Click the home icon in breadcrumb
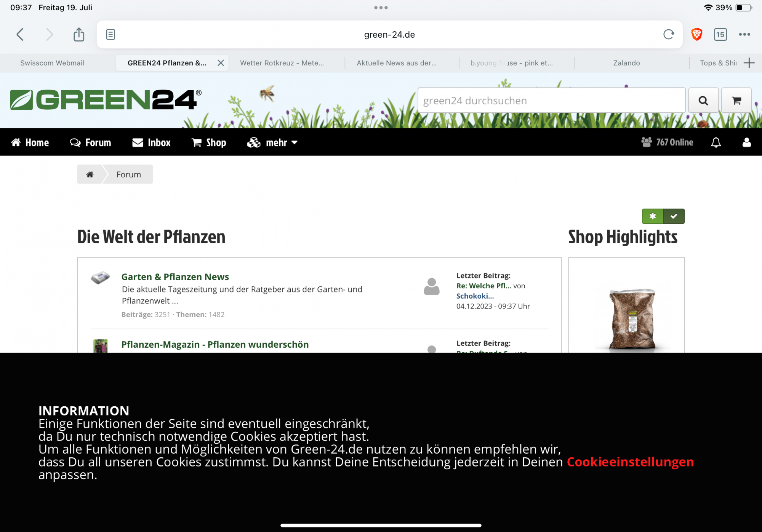762x532 pixels. (x=90, y=174)
